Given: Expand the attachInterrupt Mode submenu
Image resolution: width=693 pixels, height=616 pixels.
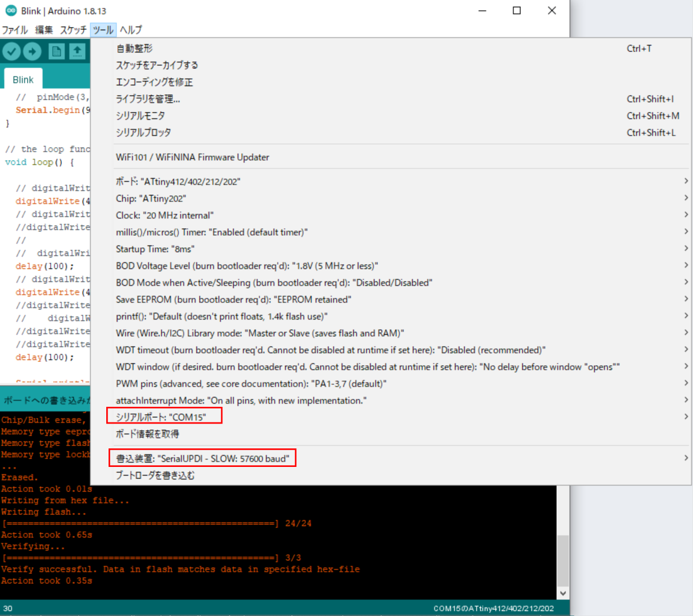Looking at the screenshot, I should (x=391, y=400).
